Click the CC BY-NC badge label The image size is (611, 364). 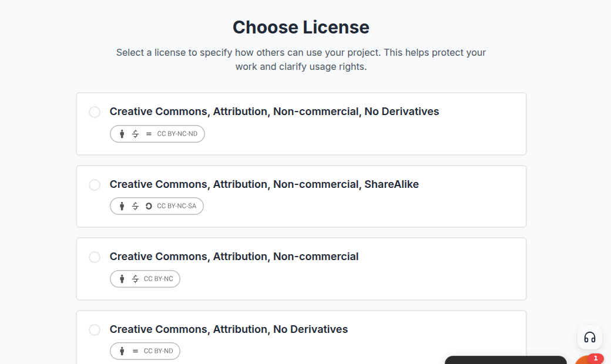point(158,279)
